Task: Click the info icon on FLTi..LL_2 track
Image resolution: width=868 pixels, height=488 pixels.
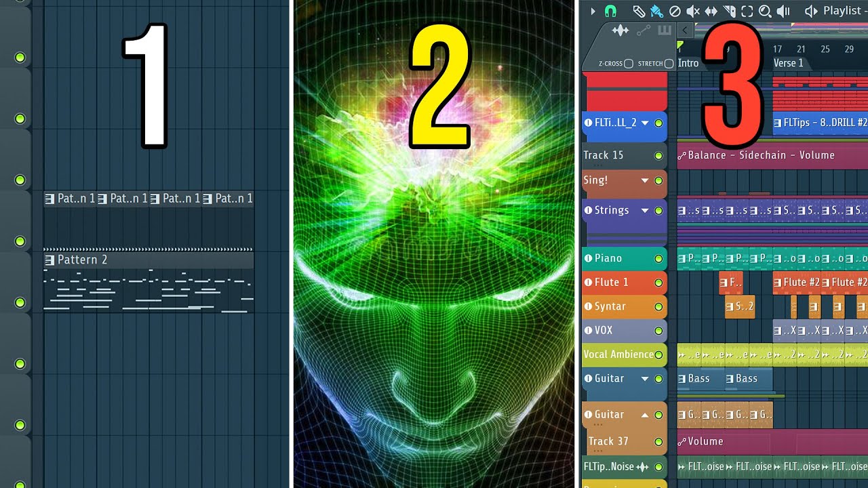Action: tap(588, 123)
